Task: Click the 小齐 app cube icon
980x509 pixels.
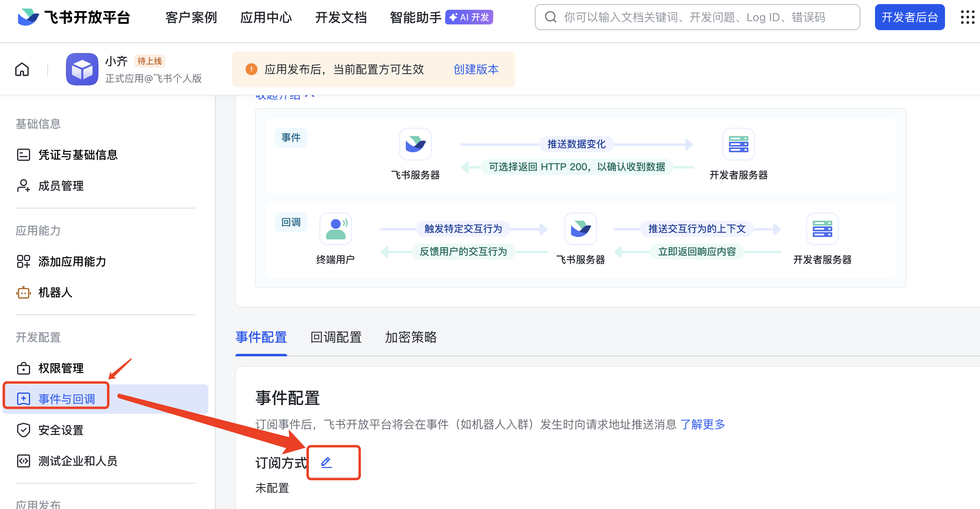Action: tap(82, 69)
